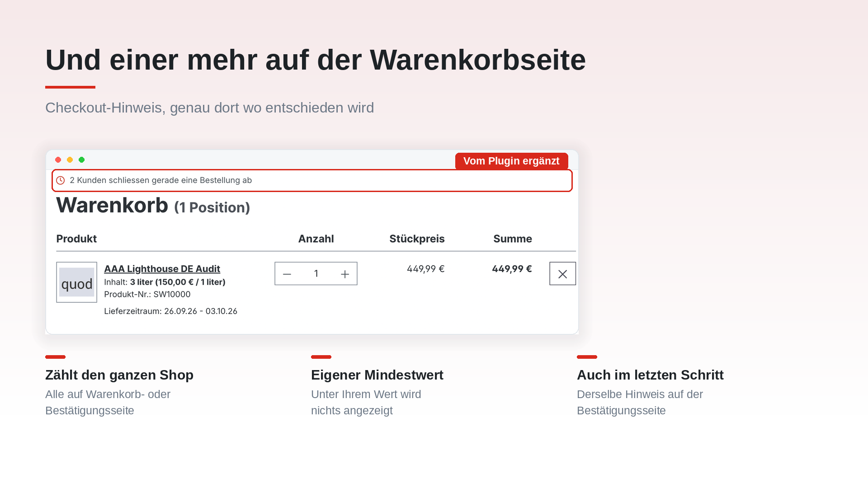Click the '2 Kunden schliessen gerade eine Bestellung ab' notice
Viewport: 868px width, 488px height.
(312, 180)
